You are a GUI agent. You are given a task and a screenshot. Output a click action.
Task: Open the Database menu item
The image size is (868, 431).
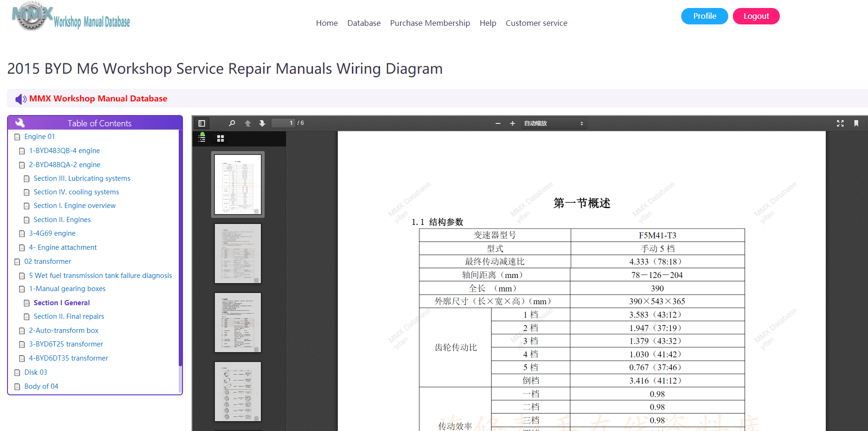(x=364, y=23)
